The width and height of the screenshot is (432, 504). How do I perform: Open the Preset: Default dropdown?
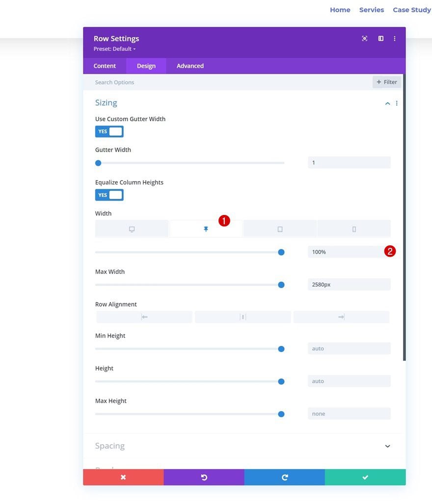[115, 49]
